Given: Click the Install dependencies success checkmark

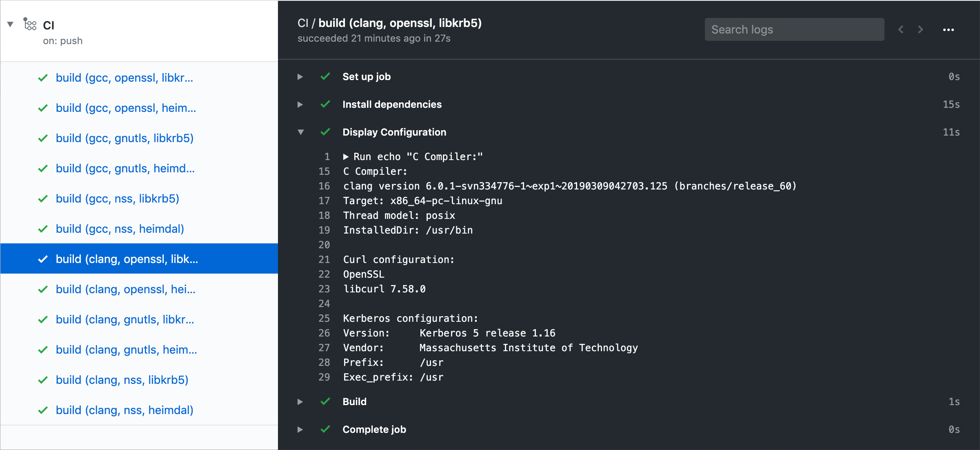Looking at the screenshot, I should tap(325, 104).
